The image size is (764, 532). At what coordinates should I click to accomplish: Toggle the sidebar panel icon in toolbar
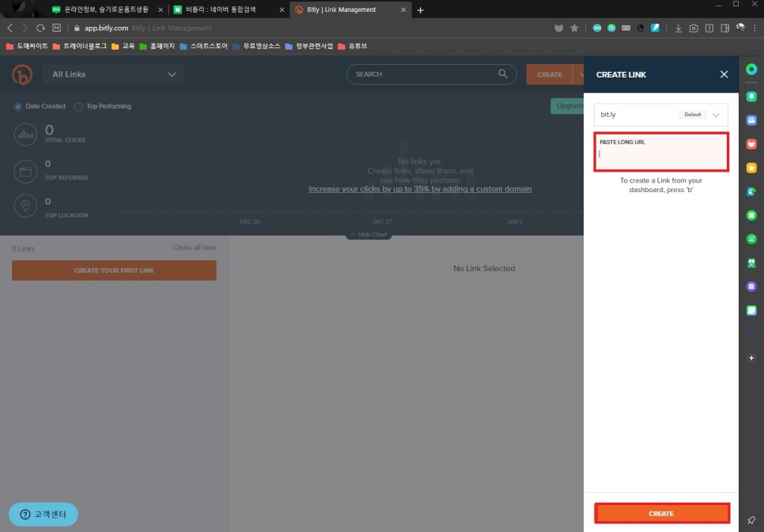(x=725, y=28)
